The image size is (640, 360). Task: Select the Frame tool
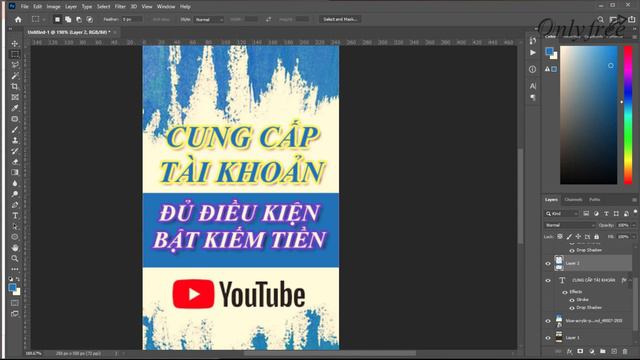click(x=15, y=97)
